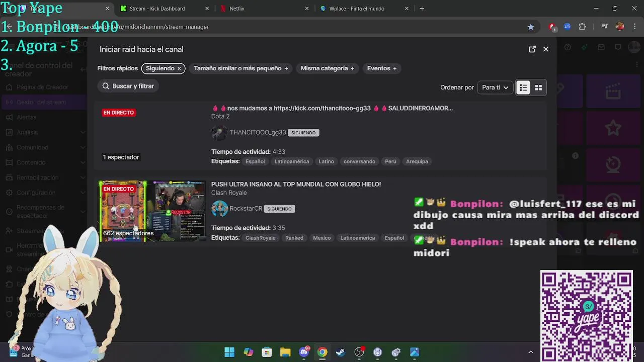The height and width of the screenshot is (362, 644).
Task: Switch to grid view layout
Action: (538, 87)
